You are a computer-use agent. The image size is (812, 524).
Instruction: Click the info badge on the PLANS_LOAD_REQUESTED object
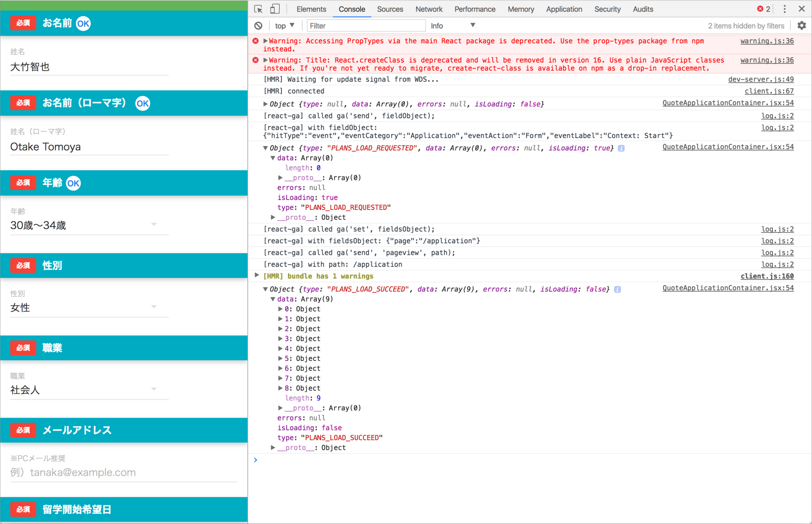coord(621,148)
